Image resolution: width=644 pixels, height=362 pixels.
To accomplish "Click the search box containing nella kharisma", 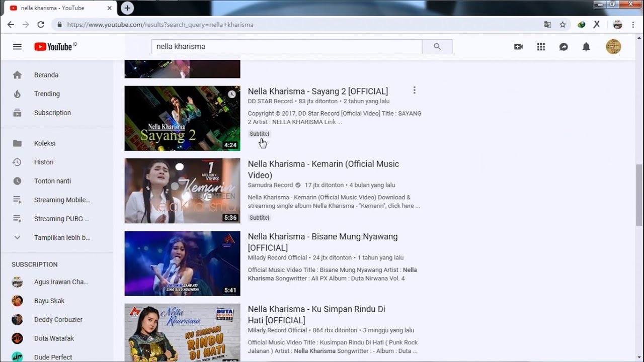I will pyautogui.click(x=287, y=46).
